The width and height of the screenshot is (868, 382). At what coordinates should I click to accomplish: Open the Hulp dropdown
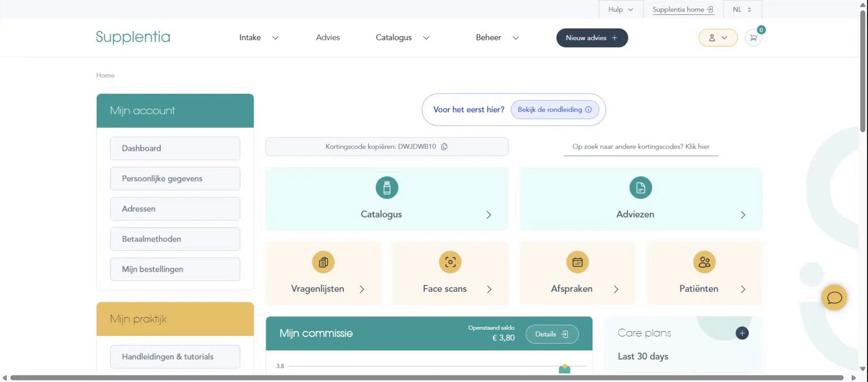click(621, 10)
